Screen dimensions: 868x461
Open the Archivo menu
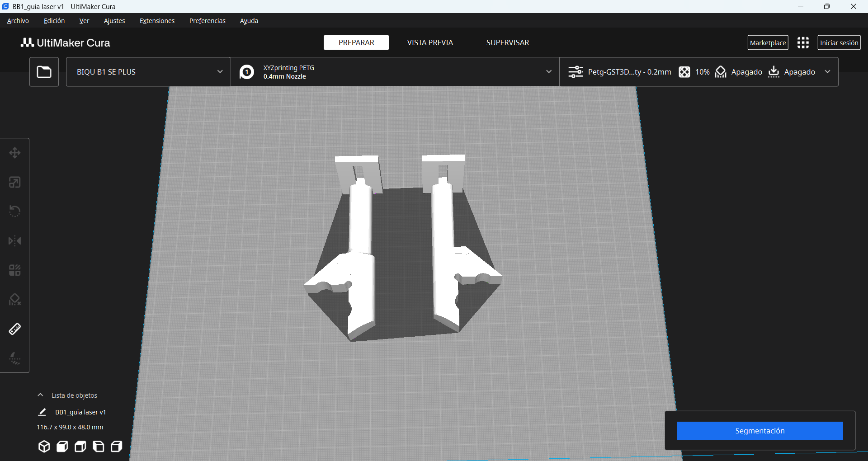(x=18, y=21)
